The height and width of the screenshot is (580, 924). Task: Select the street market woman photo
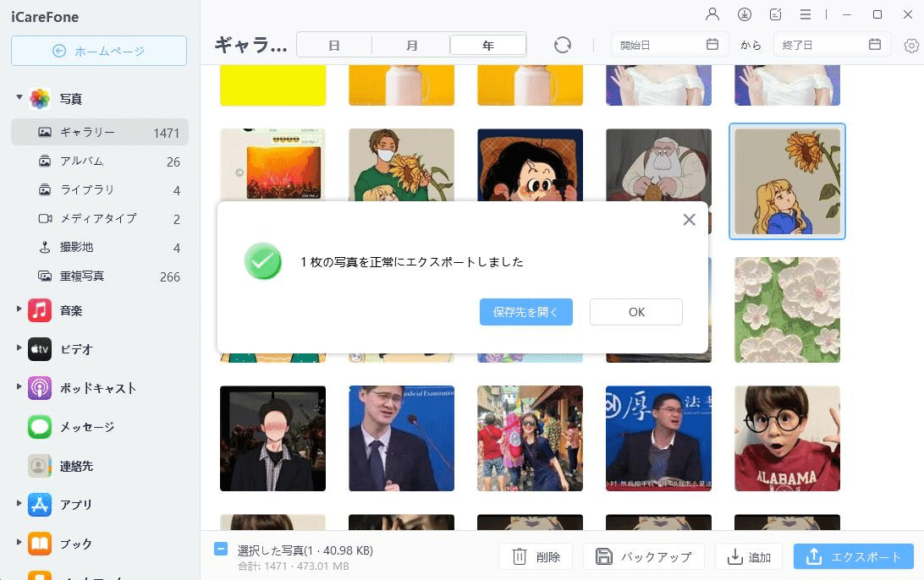pos(530,438)
